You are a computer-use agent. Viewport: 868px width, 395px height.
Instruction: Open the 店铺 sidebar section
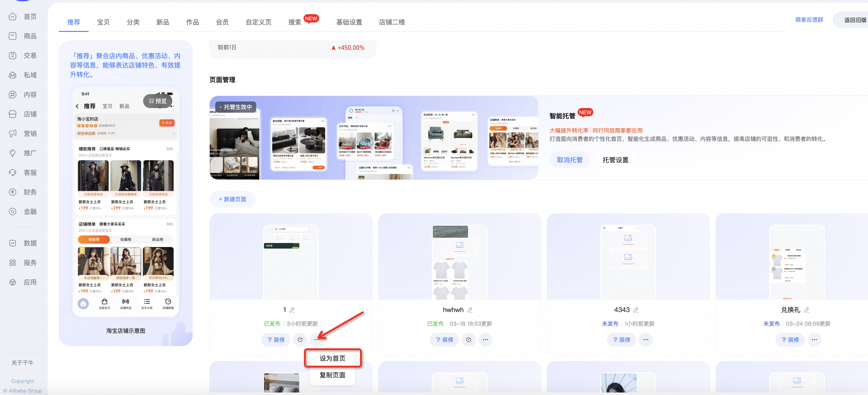click(23, 114)
